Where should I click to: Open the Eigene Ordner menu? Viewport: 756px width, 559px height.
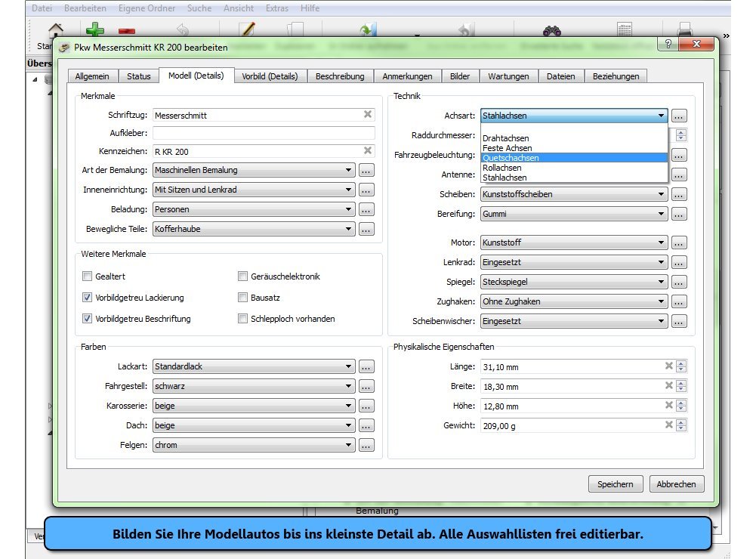147,8
